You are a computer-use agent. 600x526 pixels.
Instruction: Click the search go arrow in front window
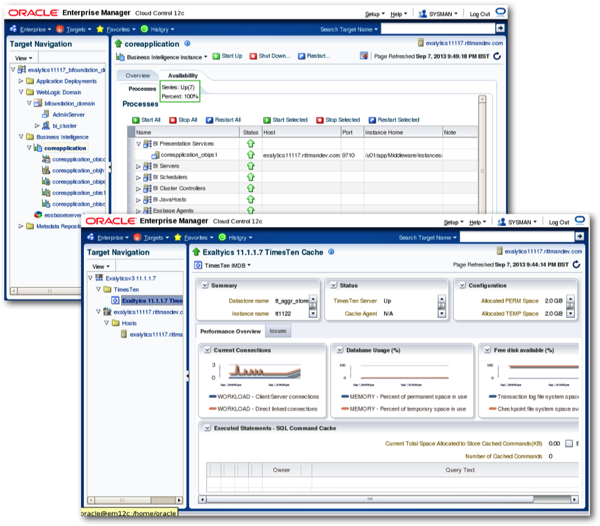pyautogui.click(x=579, y=236)
